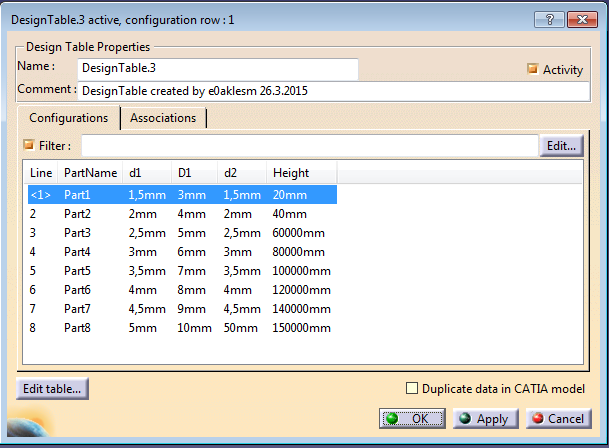Click the 140000mm Height value

point(301,309)
